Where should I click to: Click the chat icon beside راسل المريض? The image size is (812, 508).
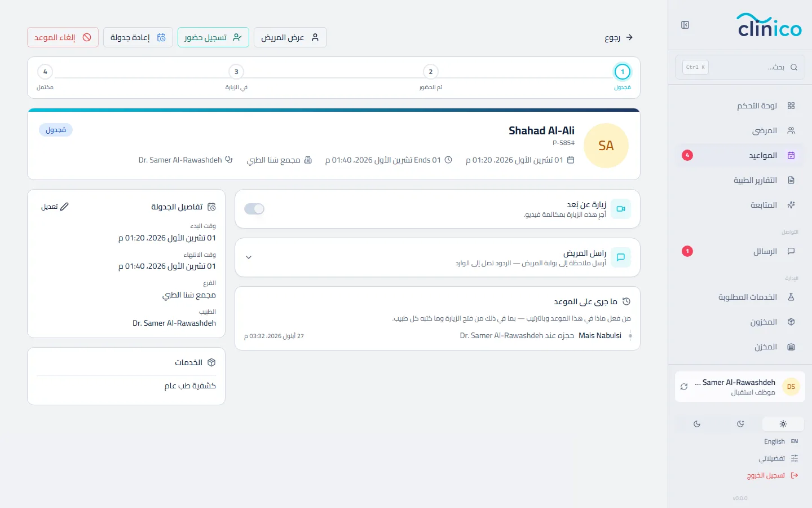pyautogui.click(x=621, y=257)
